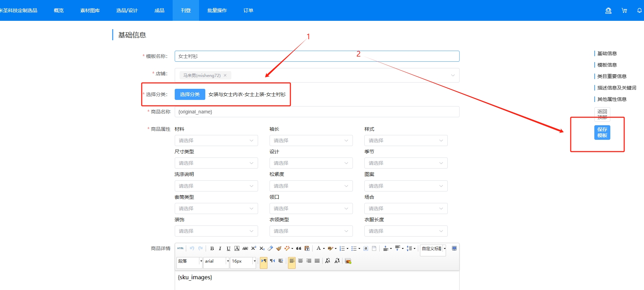Click the insert image icon in editor
This screenshot has height=290, width=644.
348,261
